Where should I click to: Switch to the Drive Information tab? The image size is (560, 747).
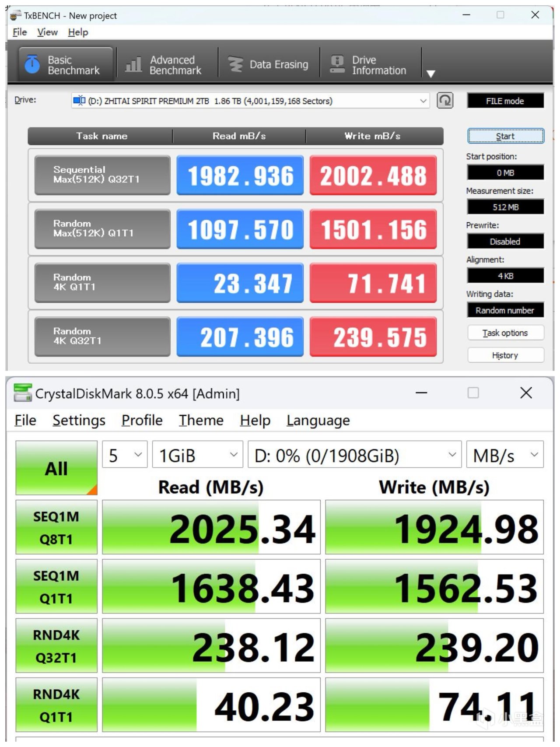click(371, 65)
